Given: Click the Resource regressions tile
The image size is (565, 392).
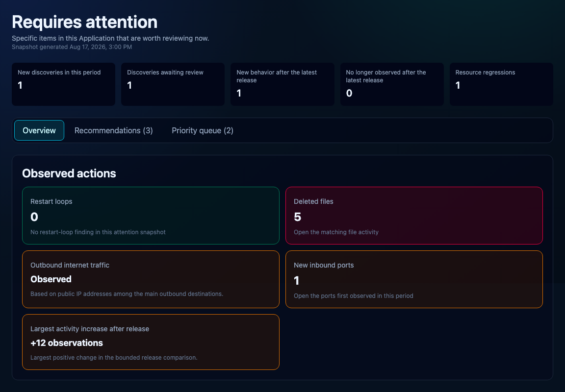Looking at the screenshot, I should [x=501, y=84].
